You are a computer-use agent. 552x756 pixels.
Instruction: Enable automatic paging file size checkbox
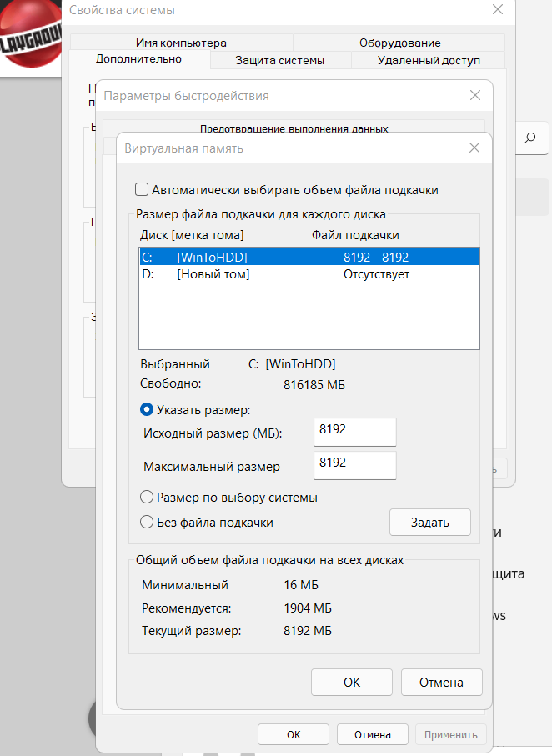pos(143,190)
